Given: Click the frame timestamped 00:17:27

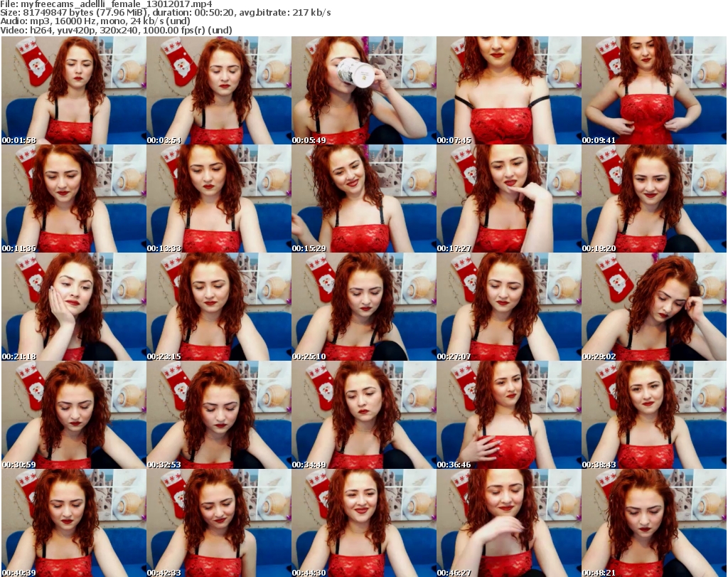Looking at the screenshot, I should 509,198.
